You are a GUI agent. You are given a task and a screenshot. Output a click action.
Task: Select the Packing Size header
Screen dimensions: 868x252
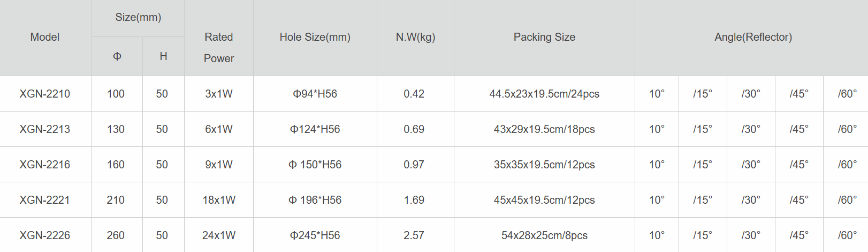pos(544,37)
